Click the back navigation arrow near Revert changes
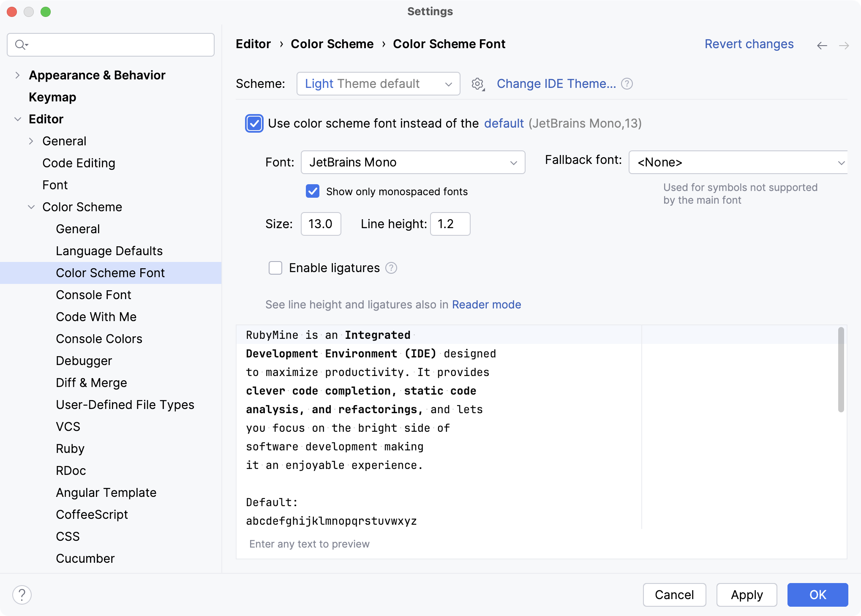The height and width of the screenshot is (616, 861). pos(822,45)
